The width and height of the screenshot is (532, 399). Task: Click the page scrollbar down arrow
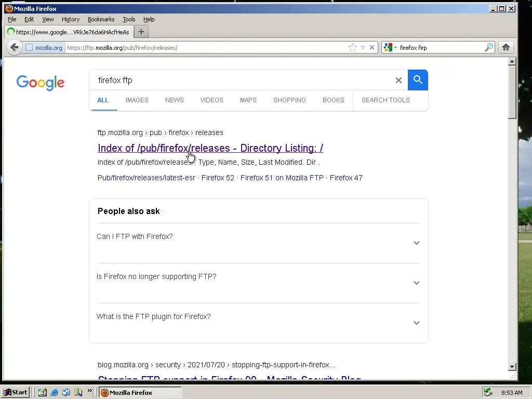pos(512,366)
